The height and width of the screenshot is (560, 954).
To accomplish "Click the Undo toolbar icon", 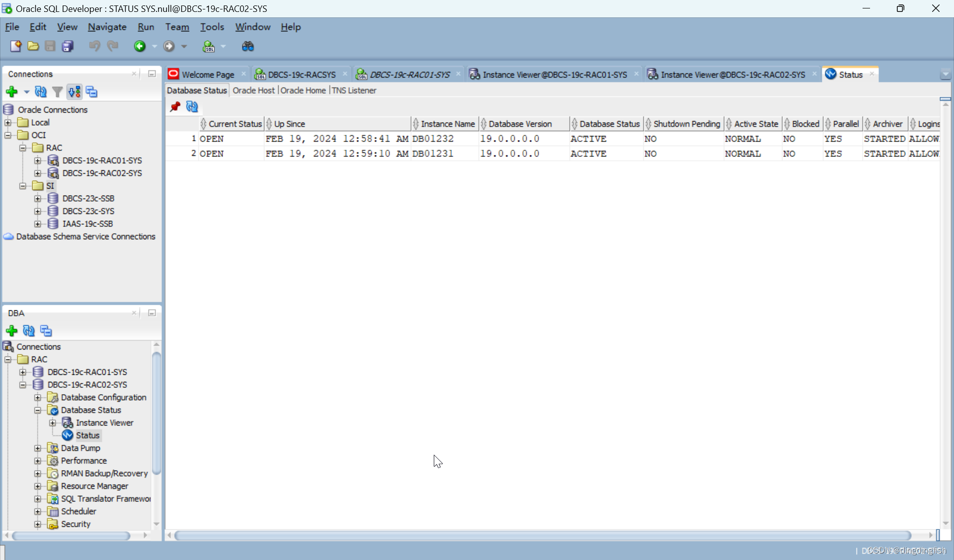I will click(x=94, y=46).
